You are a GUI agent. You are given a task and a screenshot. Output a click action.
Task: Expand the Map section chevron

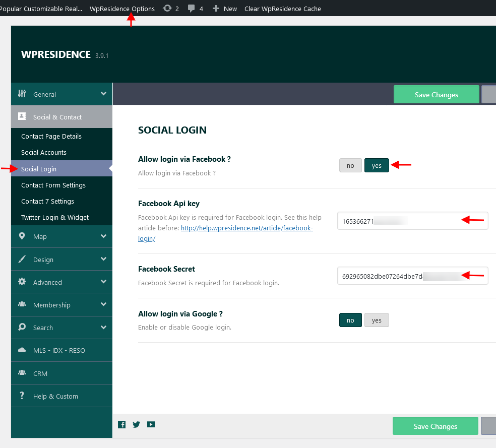pos(103,236)
